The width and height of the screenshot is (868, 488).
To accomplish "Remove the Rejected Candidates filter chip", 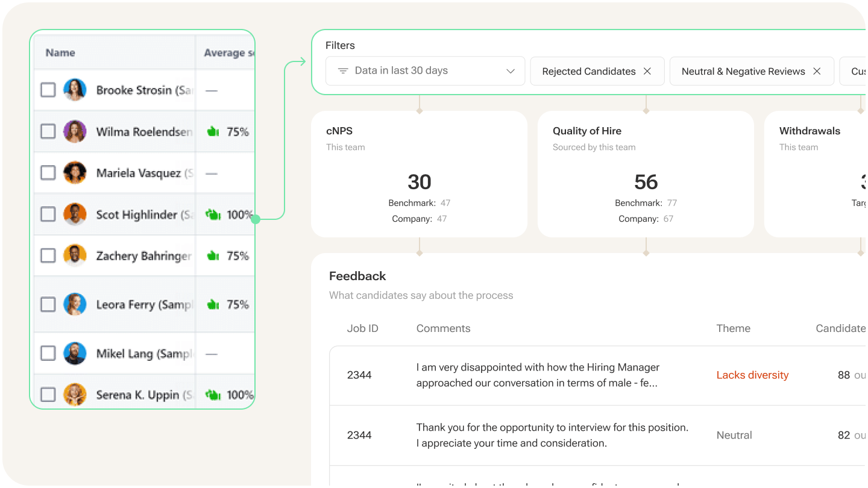I will [647, 71].
